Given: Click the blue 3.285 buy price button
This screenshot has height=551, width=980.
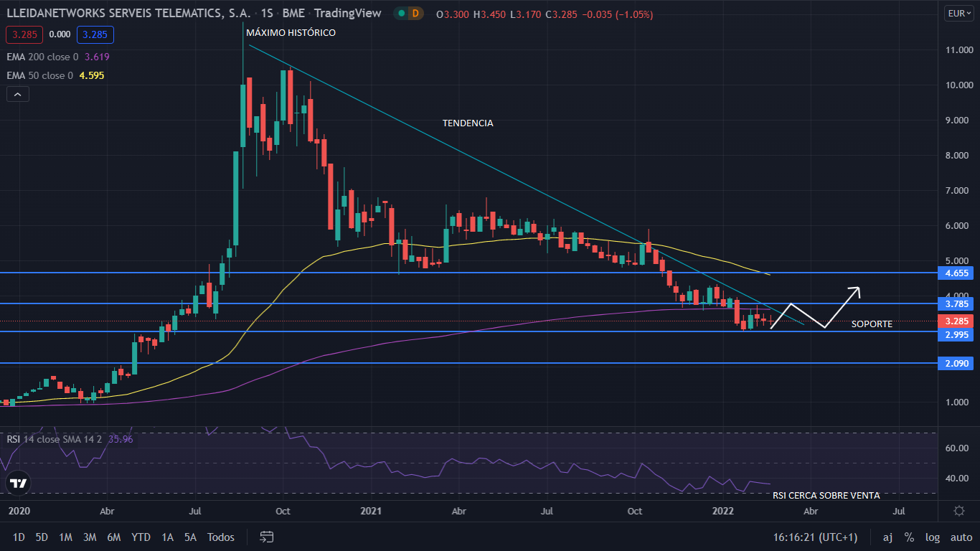Looking at the screenshot, I should click(x=95, y=34).
